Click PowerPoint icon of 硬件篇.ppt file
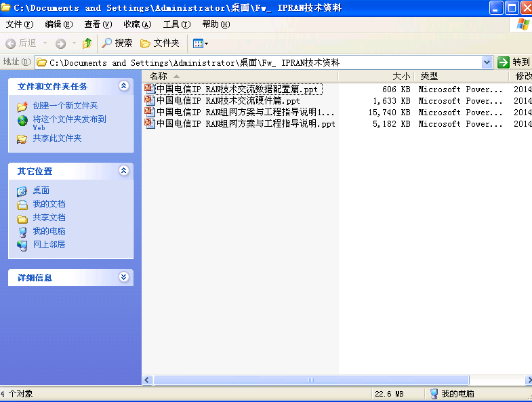 coord(150,101)
